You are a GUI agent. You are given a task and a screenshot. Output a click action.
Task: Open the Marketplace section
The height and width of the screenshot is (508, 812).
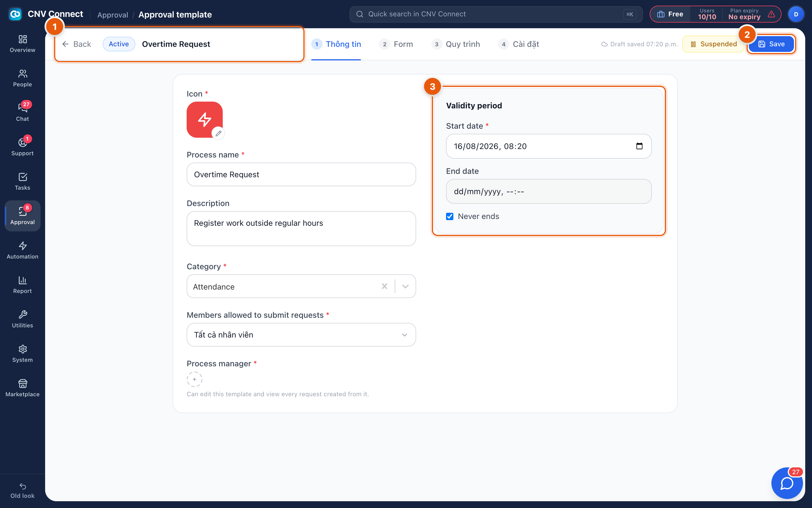pyautogui.click(x=23, y=388)
